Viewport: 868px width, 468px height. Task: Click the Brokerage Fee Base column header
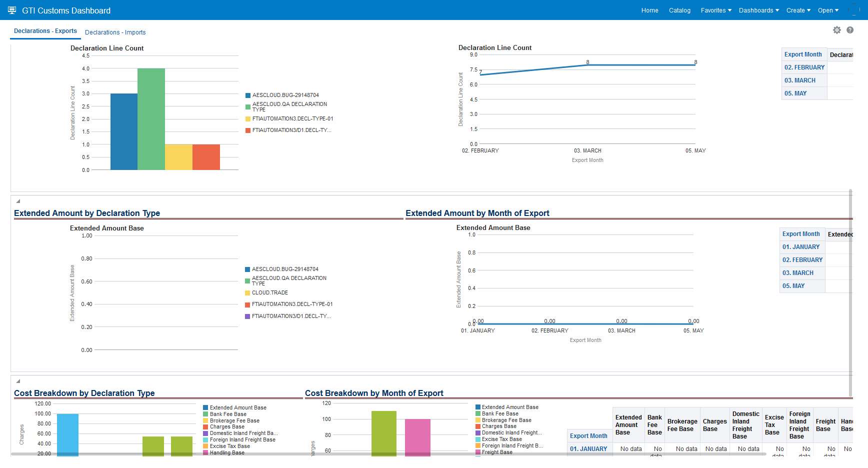tap(682, 425)
